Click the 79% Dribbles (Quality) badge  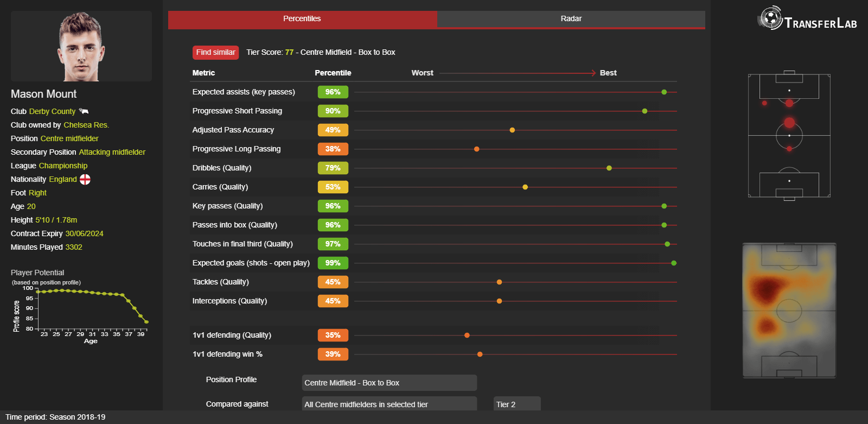tap(333, 168)
